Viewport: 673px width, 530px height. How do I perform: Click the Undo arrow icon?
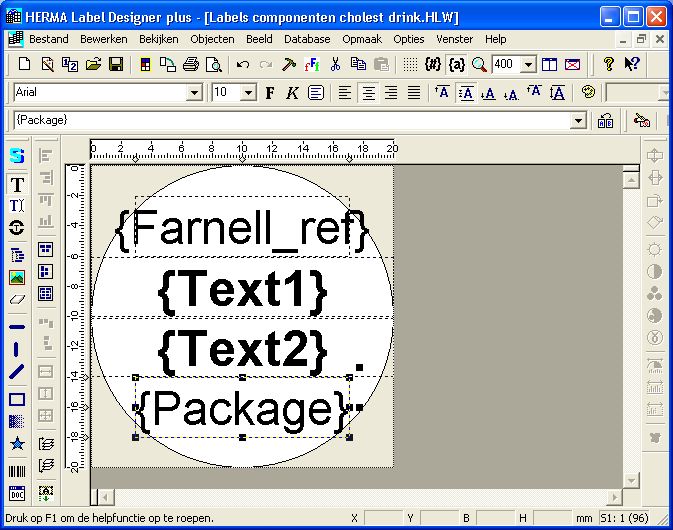coord(243,65)
